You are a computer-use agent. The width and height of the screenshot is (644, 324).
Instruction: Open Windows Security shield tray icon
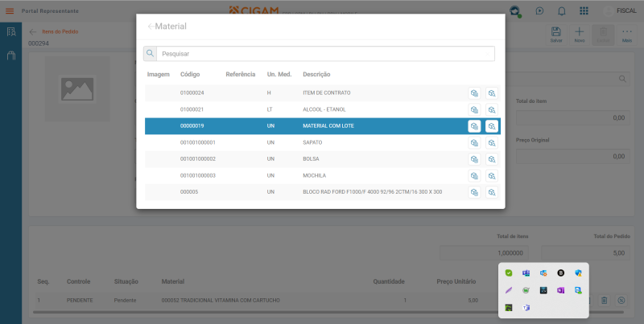578,273
